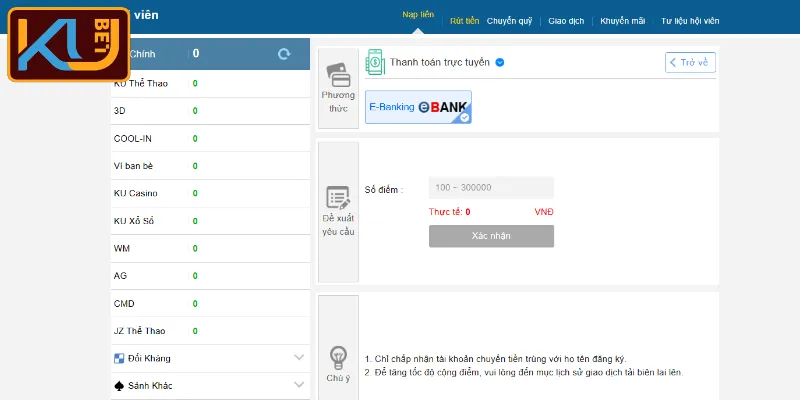The width and height of the screenshot is (800, 400).
Task: Click the Đối Kháng chess icon
Action: [x=119, y=358]
